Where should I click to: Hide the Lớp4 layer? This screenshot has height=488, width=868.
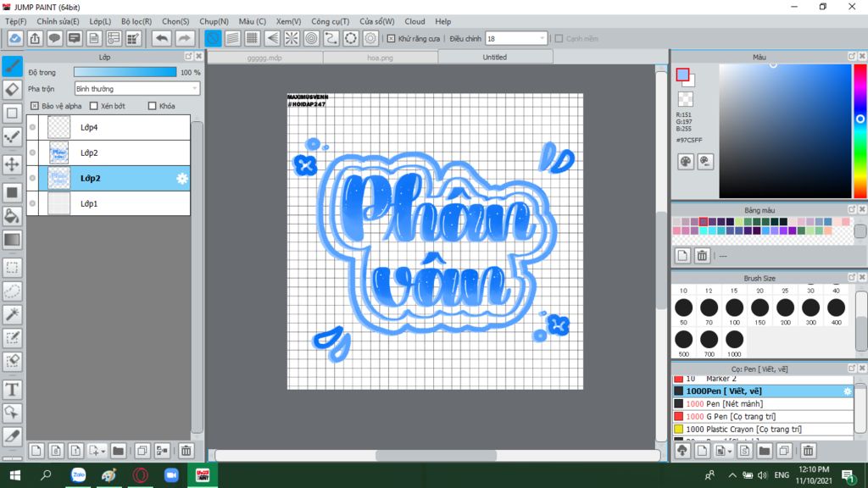click(33, 127)
